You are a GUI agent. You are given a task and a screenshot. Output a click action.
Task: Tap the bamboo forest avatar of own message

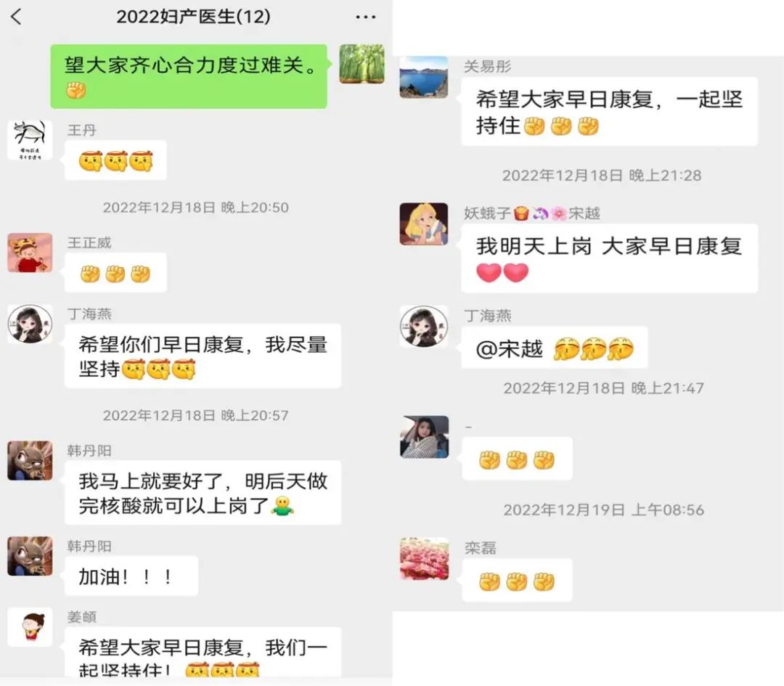(362, 64)
